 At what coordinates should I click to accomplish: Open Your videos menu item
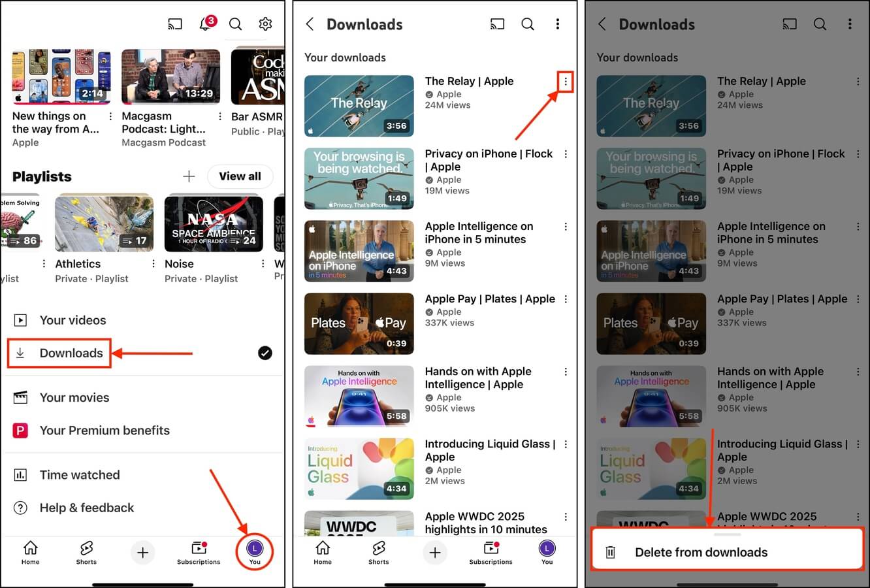142,320
